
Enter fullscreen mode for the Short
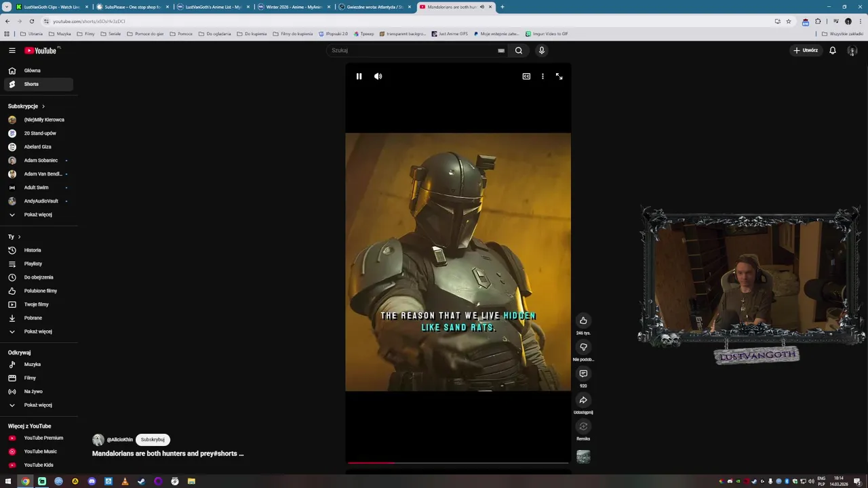[559, 77]
